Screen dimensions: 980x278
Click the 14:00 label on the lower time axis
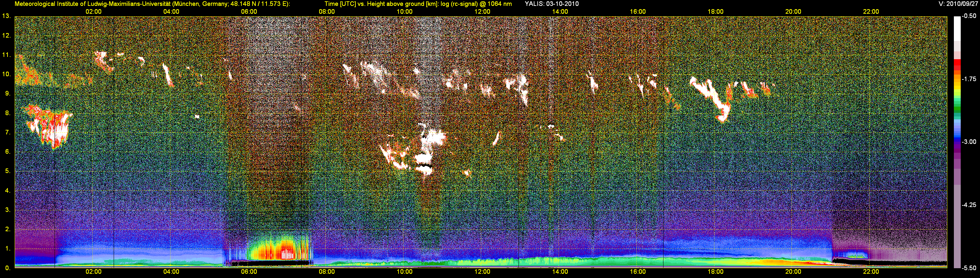click(560, 272)
